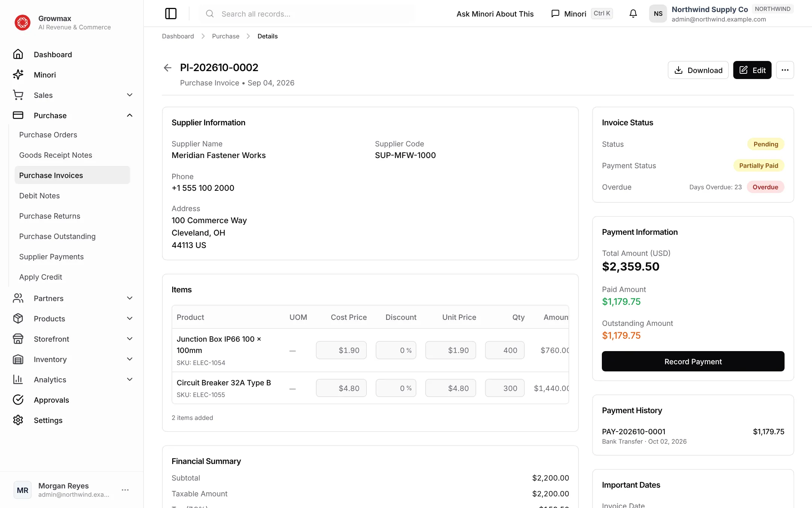The width and height of the screenshot is (812, 508).
Task: Click Ask Minori About This
Action: point(495,14)
